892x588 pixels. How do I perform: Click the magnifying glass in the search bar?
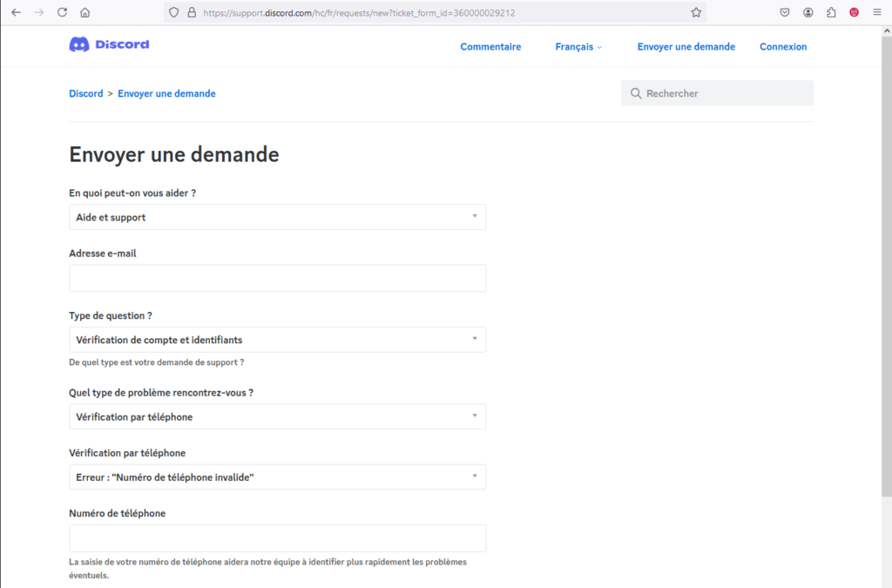636,92
